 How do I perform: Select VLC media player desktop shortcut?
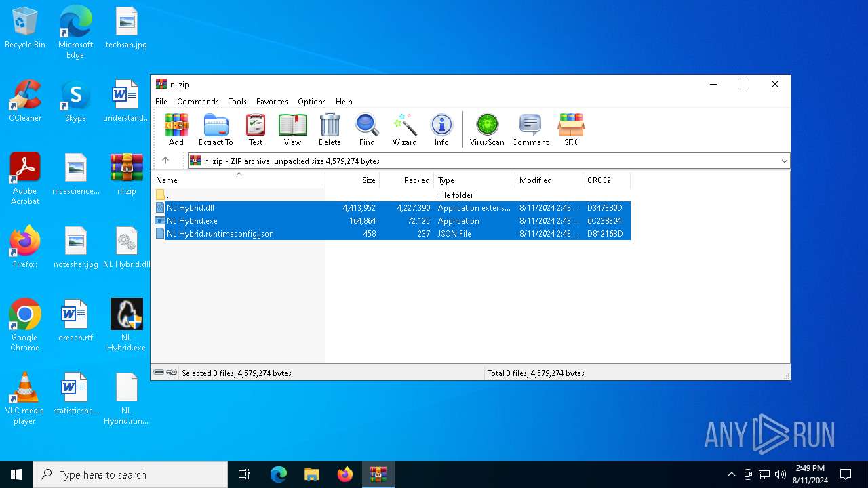(x=25, y=399)
